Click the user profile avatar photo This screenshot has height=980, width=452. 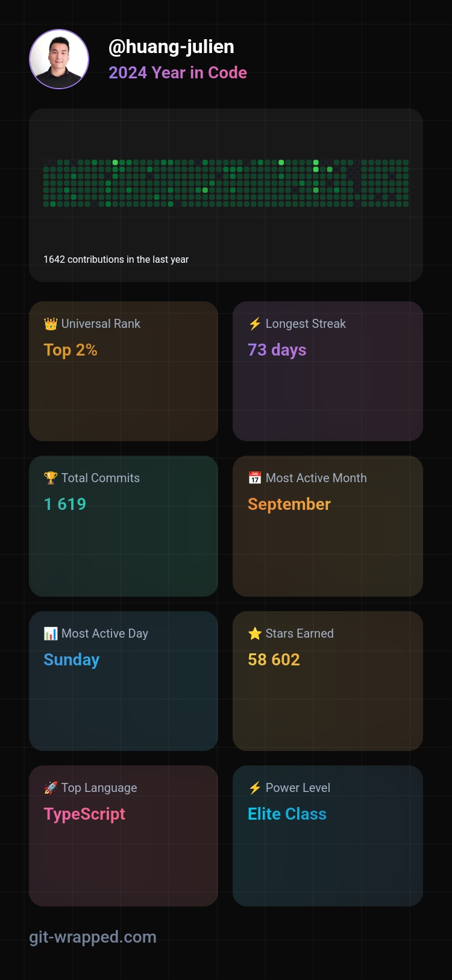[x=59, y=59]
